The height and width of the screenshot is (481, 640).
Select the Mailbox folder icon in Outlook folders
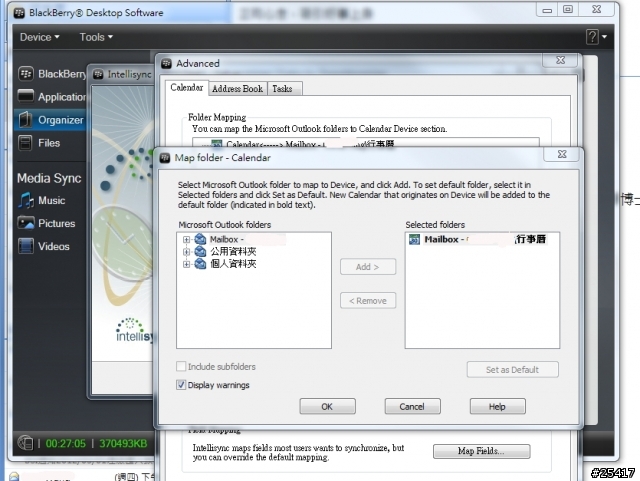point(200,239)
